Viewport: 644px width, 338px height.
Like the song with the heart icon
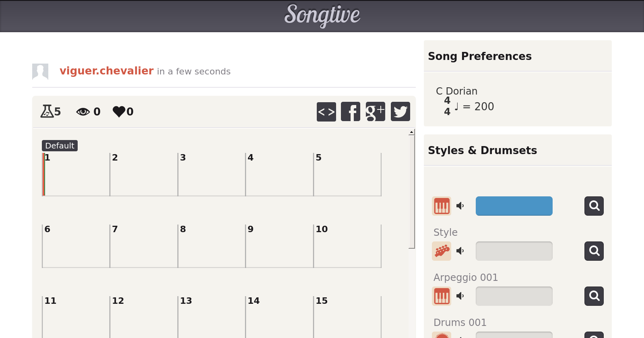click(119, 111)
